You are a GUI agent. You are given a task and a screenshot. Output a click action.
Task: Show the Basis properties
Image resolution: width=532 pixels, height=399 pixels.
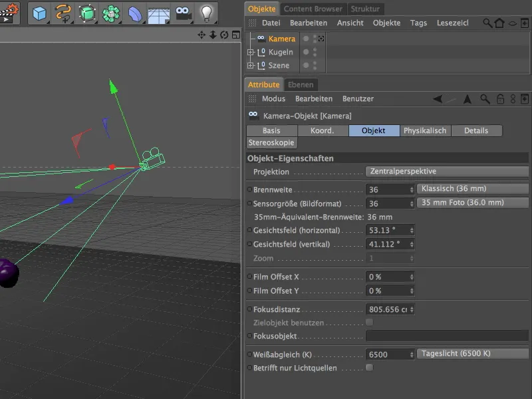point(272,130)
